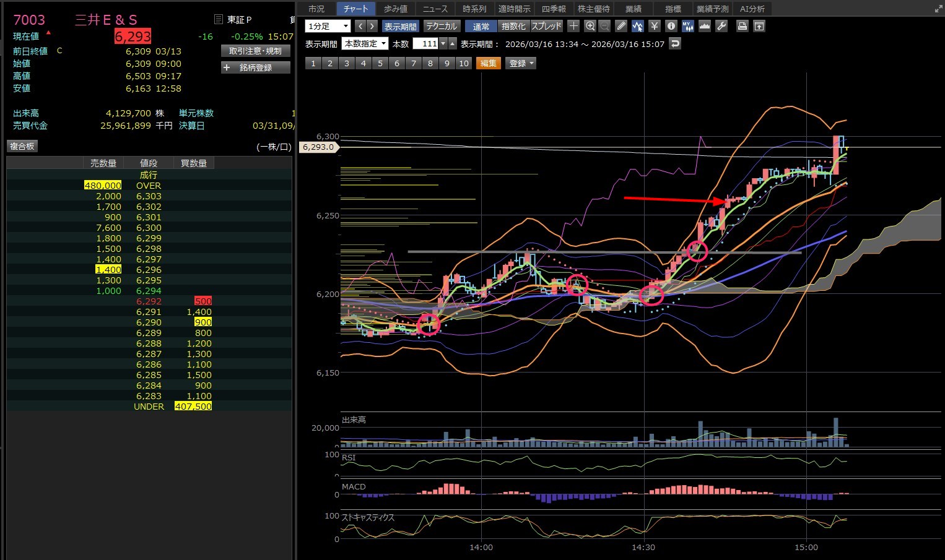Toggle 指数化 indexed chart mode

pyautogui.click(x=513, y=26)
